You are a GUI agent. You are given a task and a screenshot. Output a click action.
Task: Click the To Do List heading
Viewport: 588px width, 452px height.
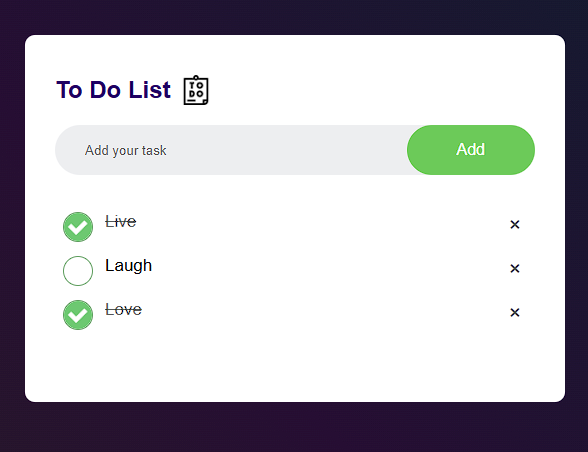pos(114,90)
